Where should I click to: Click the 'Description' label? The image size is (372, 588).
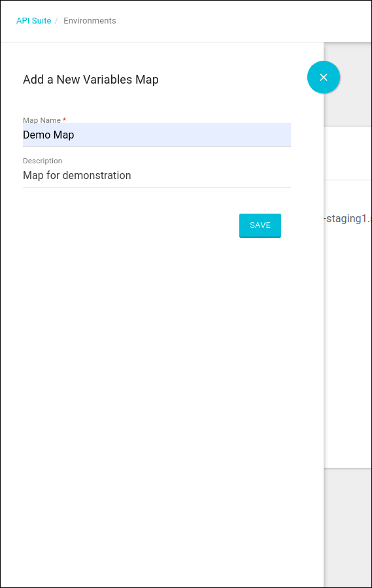pos(42,161)
